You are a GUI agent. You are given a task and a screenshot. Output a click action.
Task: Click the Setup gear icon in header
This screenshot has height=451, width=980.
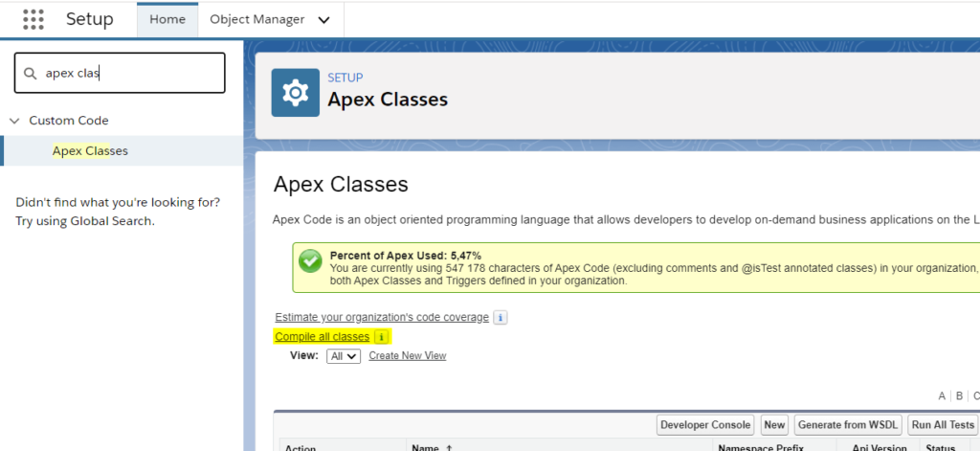(x=295, y=93)
